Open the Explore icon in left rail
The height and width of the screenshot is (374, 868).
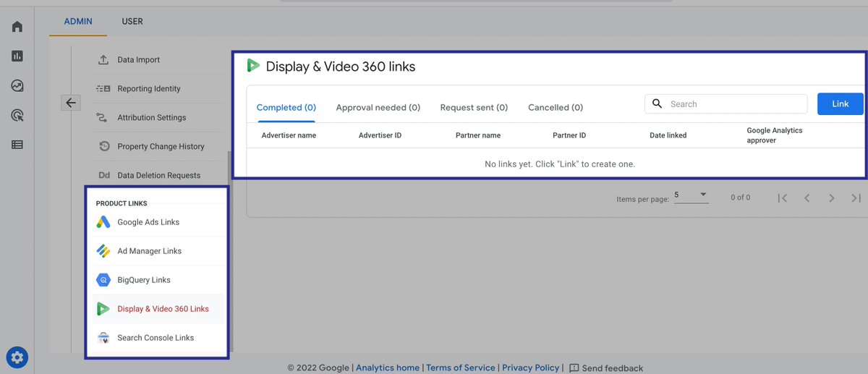click(17, 85)
